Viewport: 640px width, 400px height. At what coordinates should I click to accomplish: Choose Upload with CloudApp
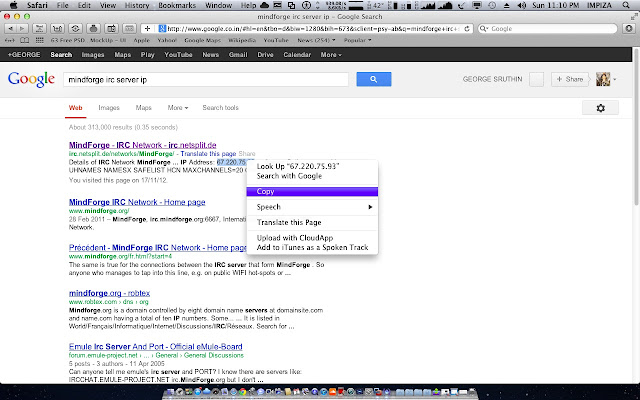[x=312, y=238]
